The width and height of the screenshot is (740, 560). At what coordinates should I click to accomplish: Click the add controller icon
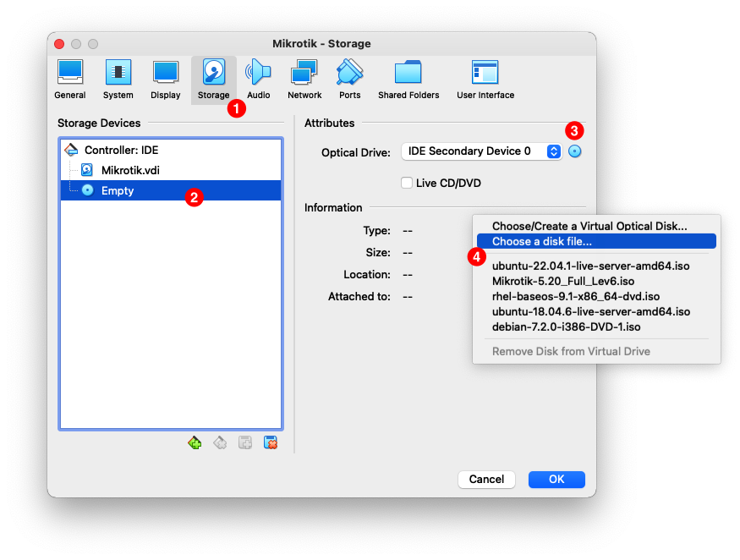pos(195,442)
